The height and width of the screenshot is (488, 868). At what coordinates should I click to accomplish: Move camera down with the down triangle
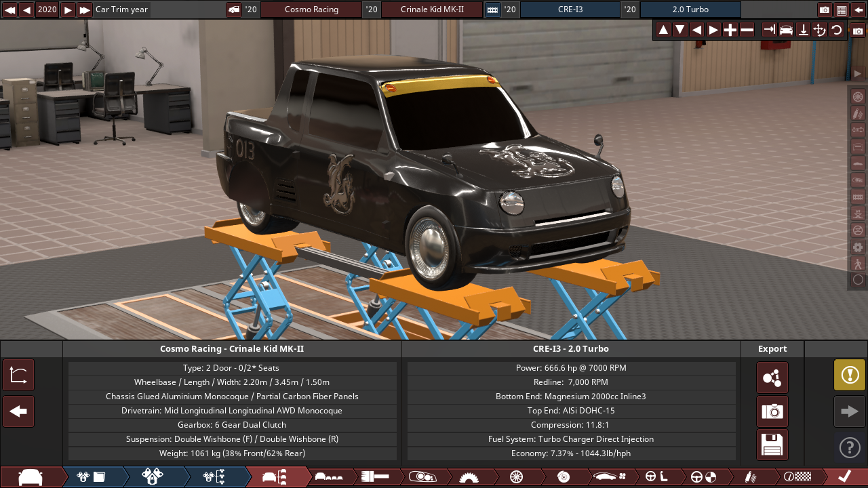[x=680, y=30]
